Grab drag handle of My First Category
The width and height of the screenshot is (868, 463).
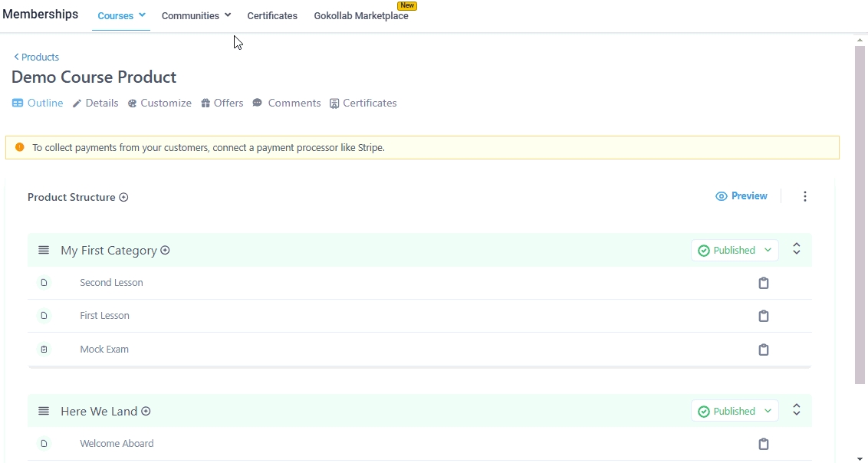[x=44, y=251]
